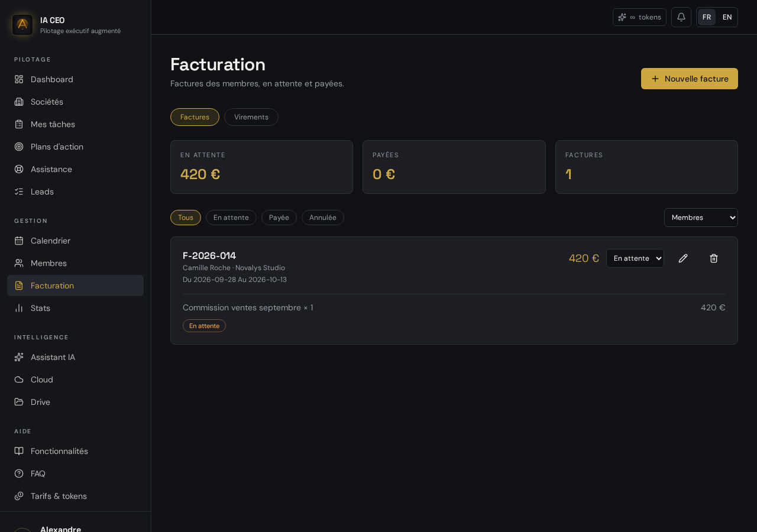The width and height of the screenshot is (757, 532).
Task: Delete invoice F-2026-014 with trash icon
Action: click(714, 258)
